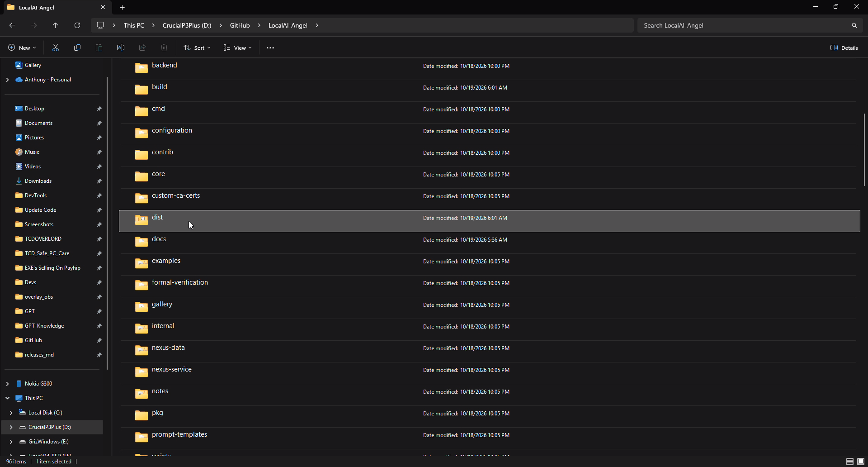Viewport: 868px width, 467px height.
Task: Click the Rename icon in toolbar
Action: 121,48
